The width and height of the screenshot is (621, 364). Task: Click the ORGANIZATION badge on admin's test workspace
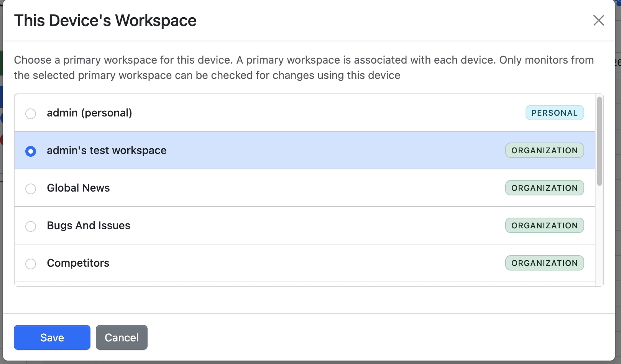tap(544, 150)
